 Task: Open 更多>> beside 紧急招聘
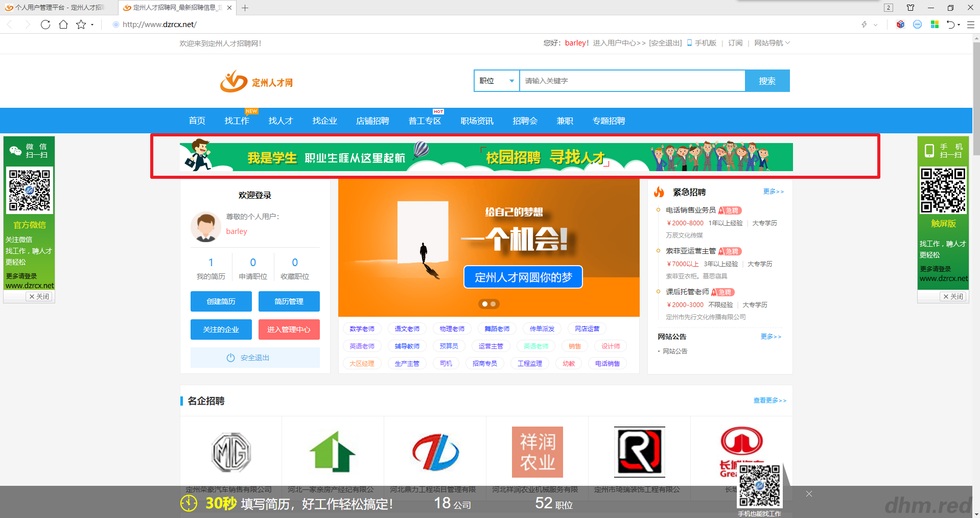click(x=773, y=192)
